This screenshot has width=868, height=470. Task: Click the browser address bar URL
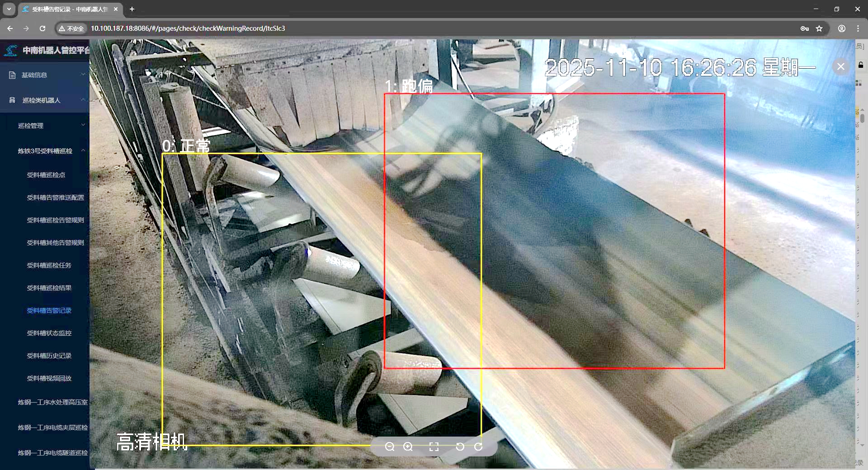pos(188,28)
